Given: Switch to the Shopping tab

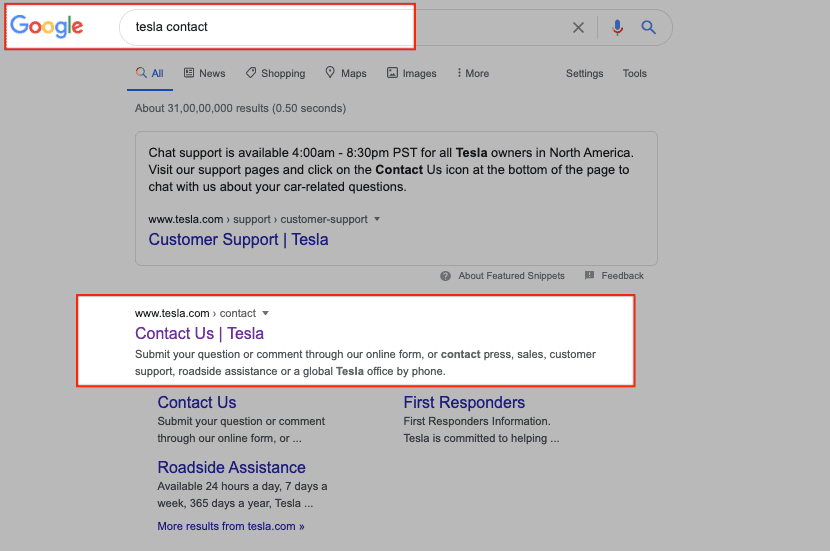Looking at the screenshot, I should [x=275, y=73].
